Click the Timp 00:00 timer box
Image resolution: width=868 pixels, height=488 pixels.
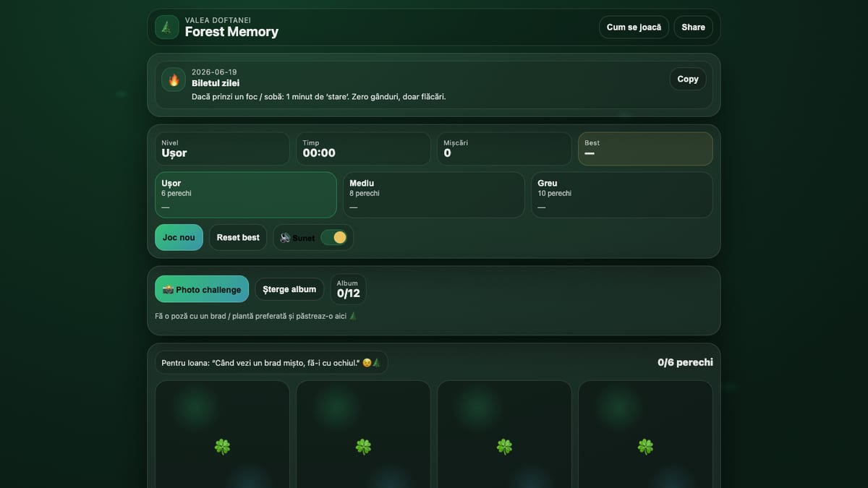point(363,148)
